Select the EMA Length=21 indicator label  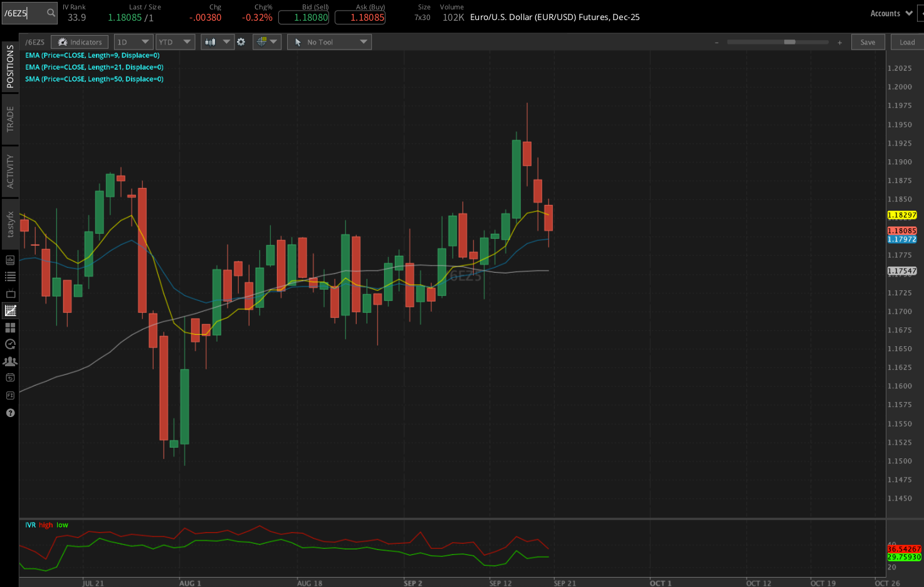pyautogui.click(x=94, y=67)
